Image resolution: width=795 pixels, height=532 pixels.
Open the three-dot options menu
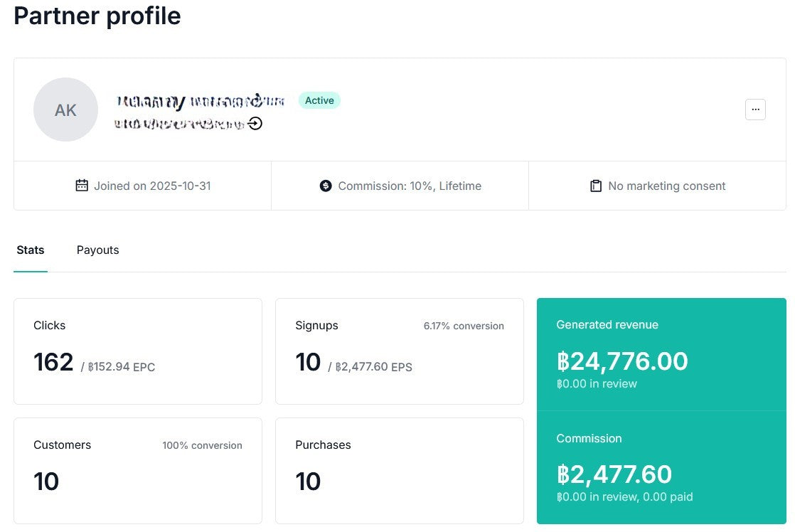point(755,110)
